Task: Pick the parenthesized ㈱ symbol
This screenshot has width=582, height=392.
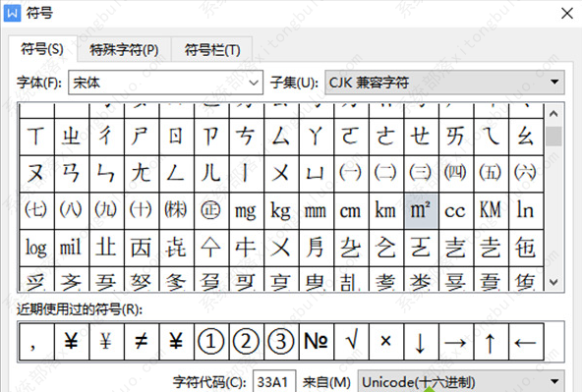Action: 176,210
